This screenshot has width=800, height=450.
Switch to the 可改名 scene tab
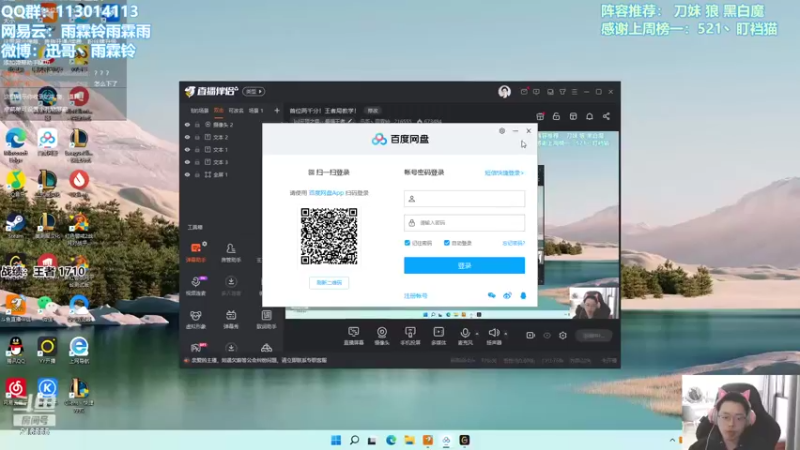[236, 110]
